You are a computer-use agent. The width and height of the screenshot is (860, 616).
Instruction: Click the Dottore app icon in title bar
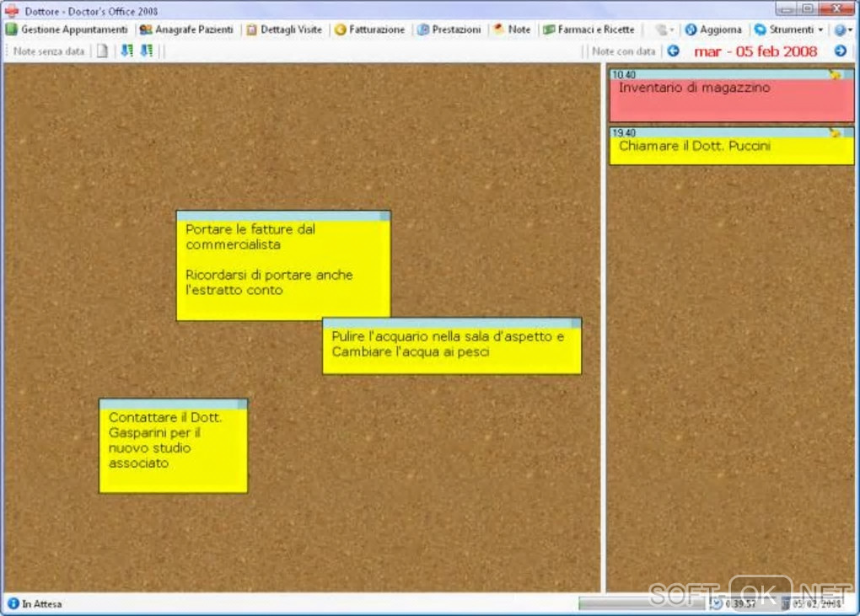click(x=12, y=11)
